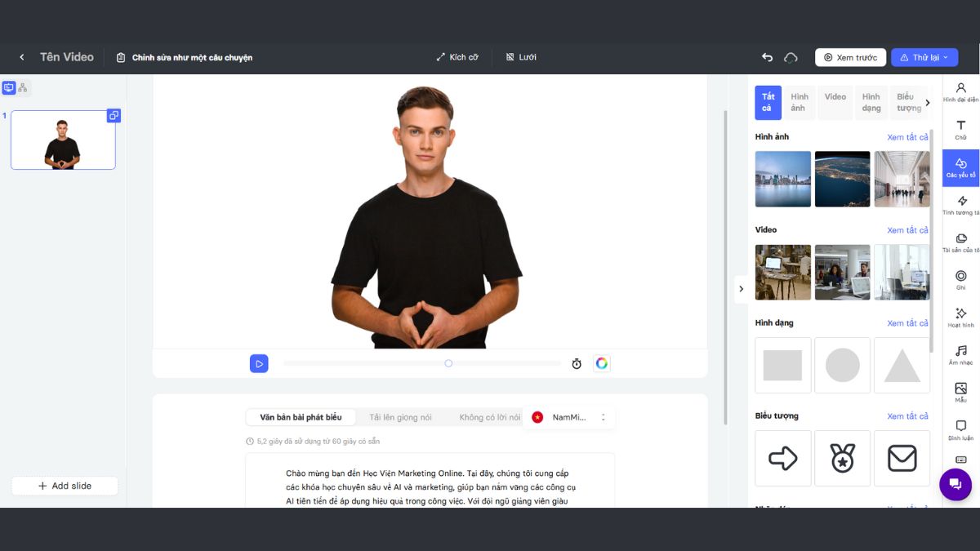The width and height of the screenshot is (980, 551).
Task: Open the Ghi record panel
Action: [x=960, y=281]
